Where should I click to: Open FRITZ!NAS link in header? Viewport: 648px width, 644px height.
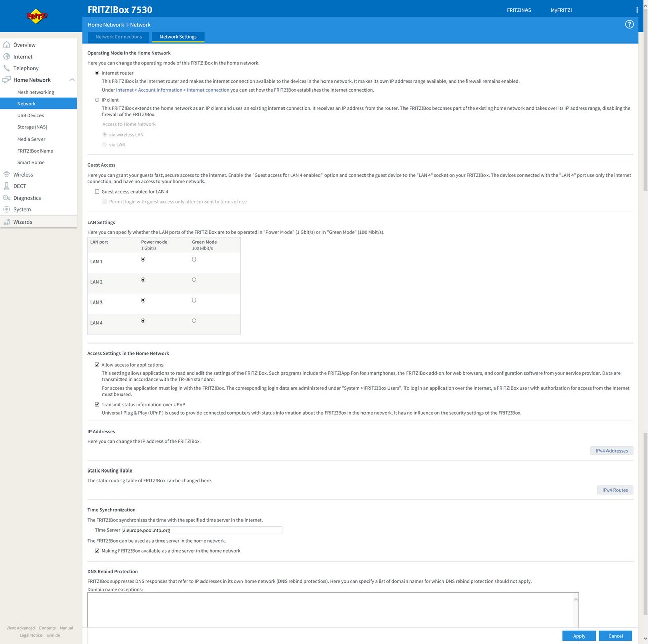click(x=519, y=10)
